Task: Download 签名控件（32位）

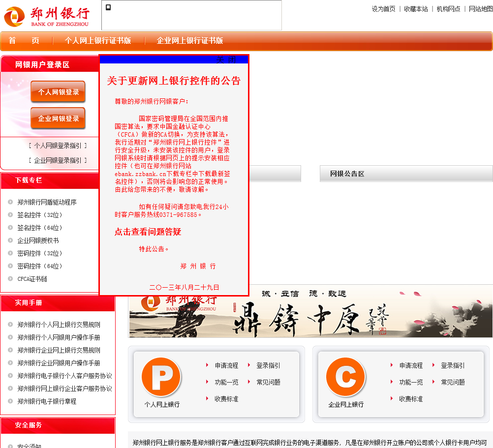Action: pyautogui.click(x=40, y=215)
